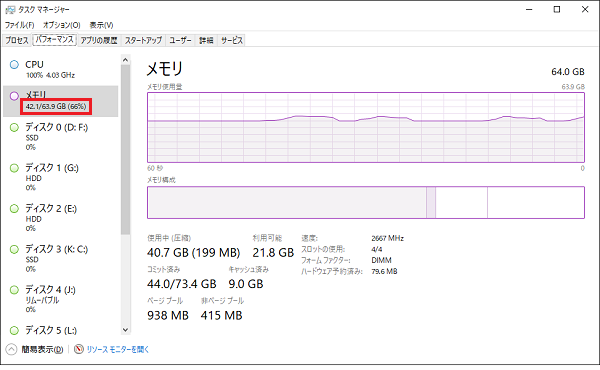Maximize the Task Manager window
The width and height of the screenshot is (600, 370).
557,10
